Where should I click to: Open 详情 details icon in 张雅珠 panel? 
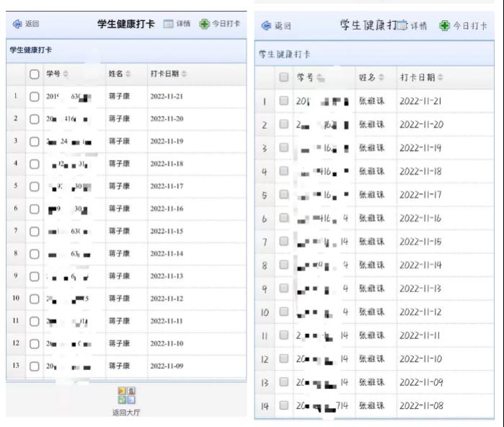point(402,26)
